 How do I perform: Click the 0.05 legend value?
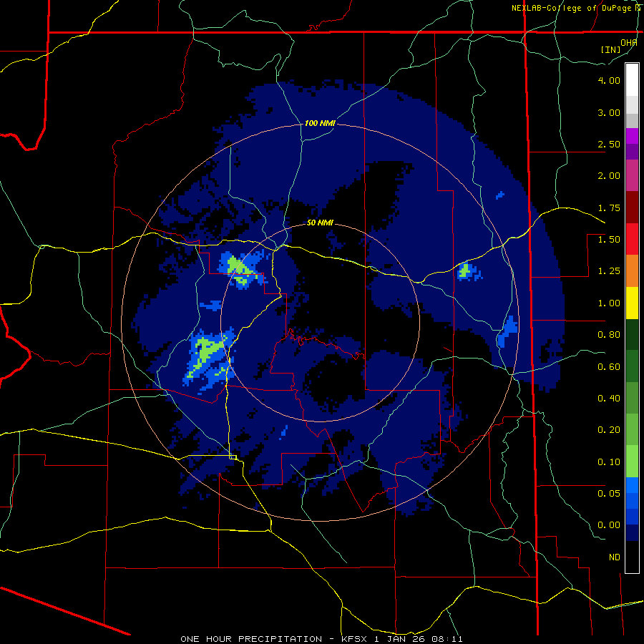pos(609,493)
